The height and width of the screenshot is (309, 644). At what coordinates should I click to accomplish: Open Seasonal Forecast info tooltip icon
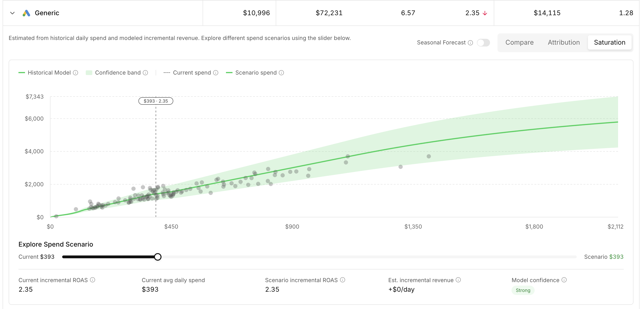470,43
